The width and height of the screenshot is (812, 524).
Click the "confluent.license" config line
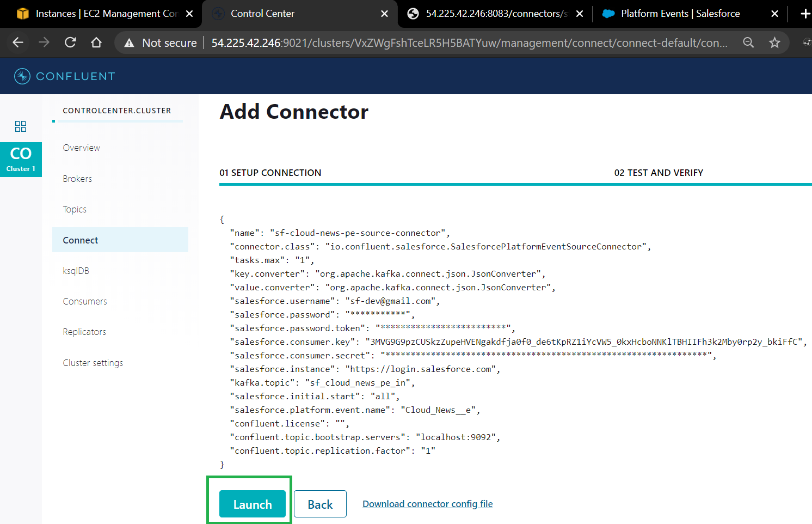(290, 424)
